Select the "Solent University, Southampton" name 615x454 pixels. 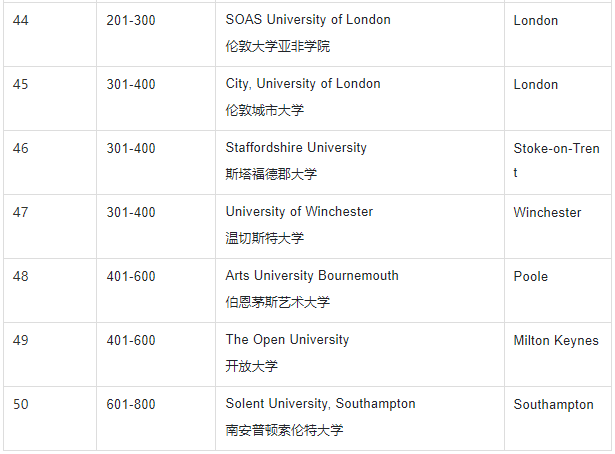coord(320,404)
